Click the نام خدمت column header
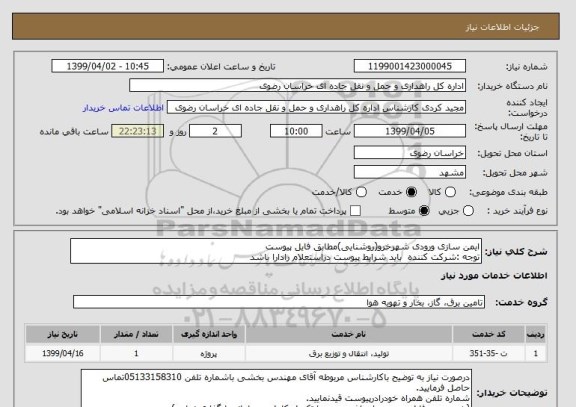This screenshot has width=576, height=407. [349, 334]
